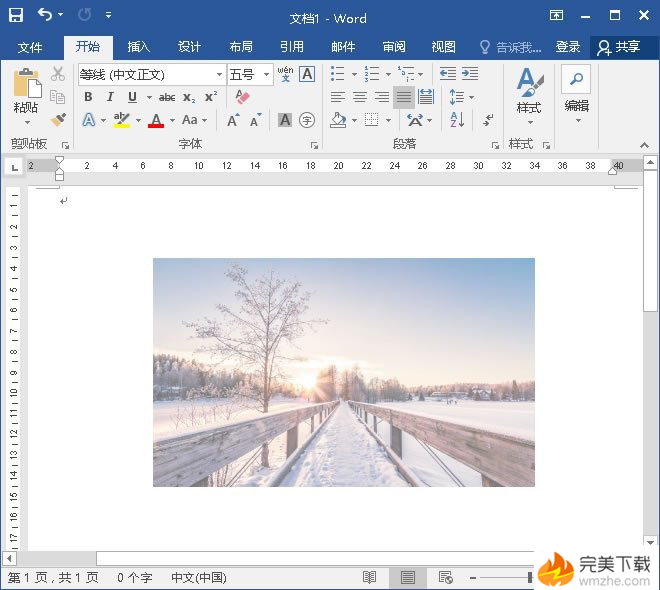Screen dimensions: 660x590
Task: Open the font size dropdown 五号
Action: (x=266, y=74)
